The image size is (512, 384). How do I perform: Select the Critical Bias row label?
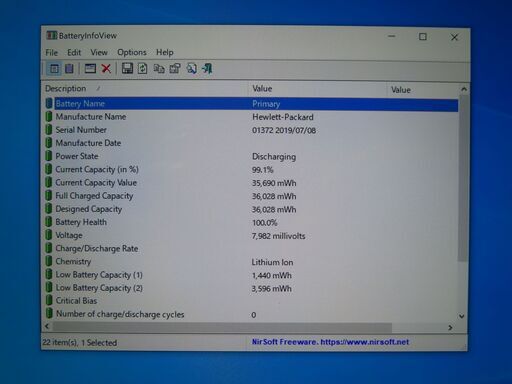click(x=76, y=301)
